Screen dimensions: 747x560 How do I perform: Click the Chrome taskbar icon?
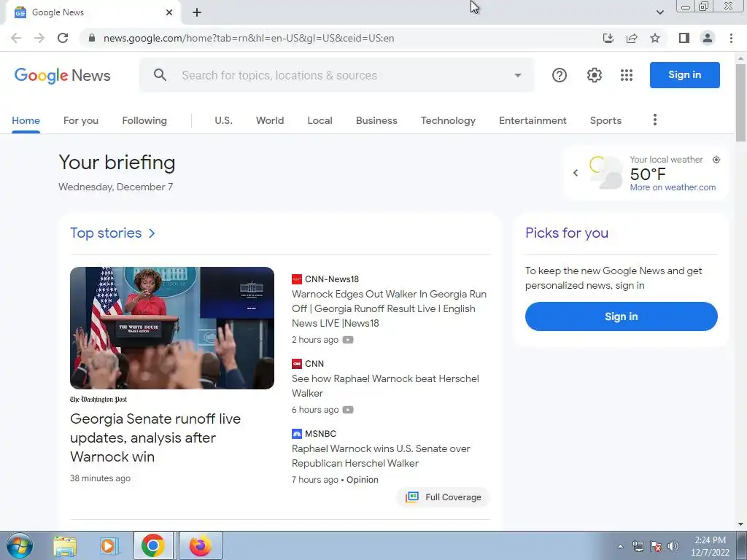(153, 545)
